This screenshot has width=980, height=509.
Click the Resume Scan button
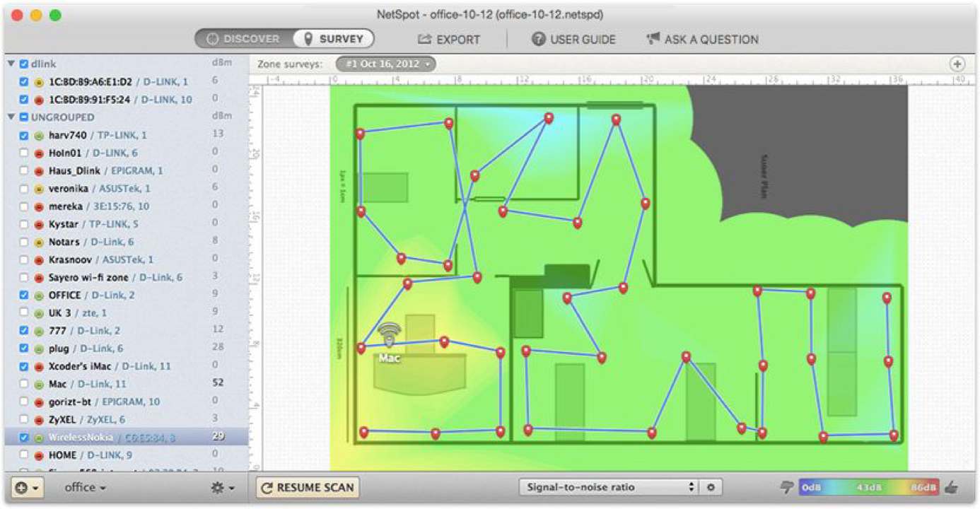(x=307, y=487)
